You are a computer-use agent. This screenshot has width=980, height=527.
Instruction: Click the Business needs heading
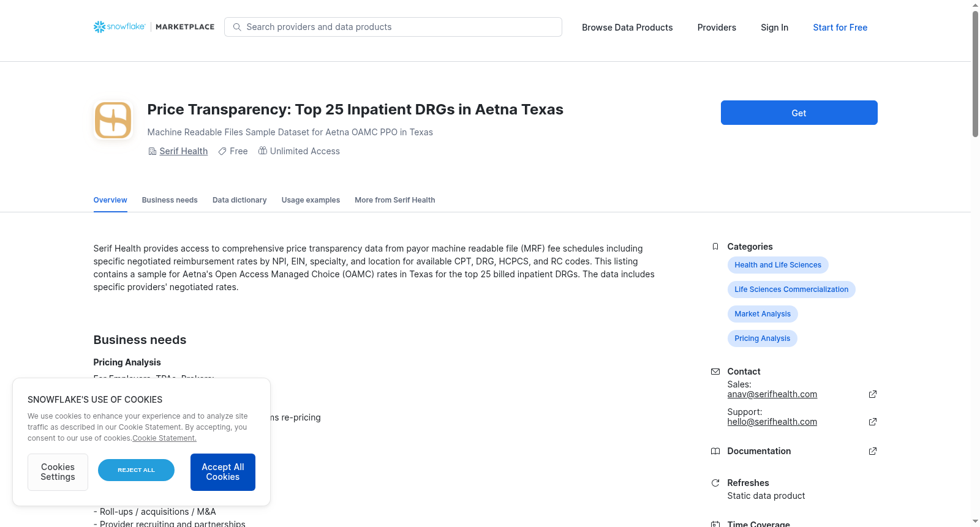click(140, 340)
